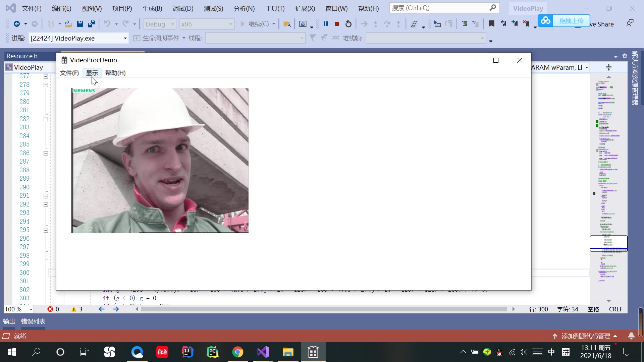Expand the 生命周期事件 dropdown
The height and width of the screenshot is (362, 644).
point(184,38)
